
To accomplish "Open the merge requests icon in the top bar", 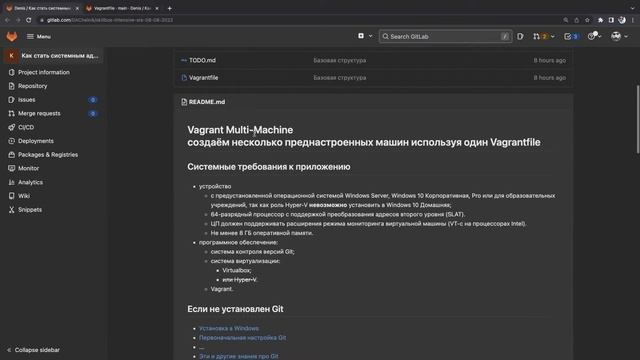I will pyautogui.click(x=536, y=36).
